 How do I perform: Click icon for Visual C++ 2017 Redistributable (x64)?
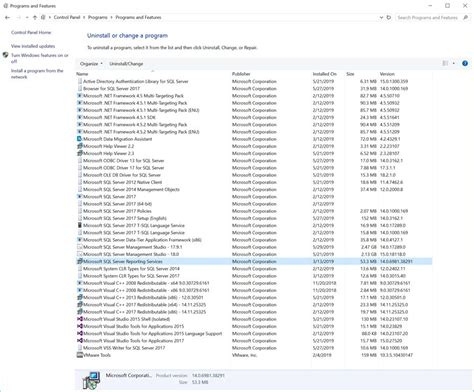79,305
